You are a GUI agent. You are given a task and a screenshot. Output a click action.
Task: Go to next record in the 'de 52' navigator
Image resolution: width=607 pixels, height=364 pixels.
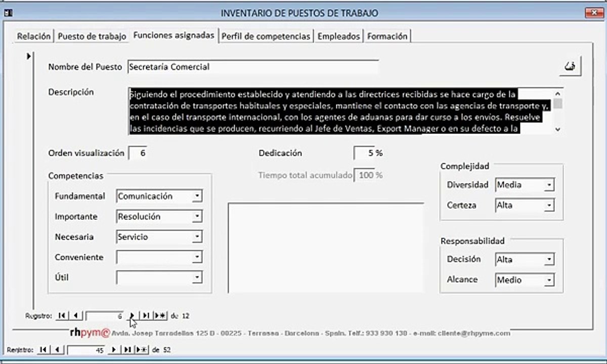tap(113, 349)
